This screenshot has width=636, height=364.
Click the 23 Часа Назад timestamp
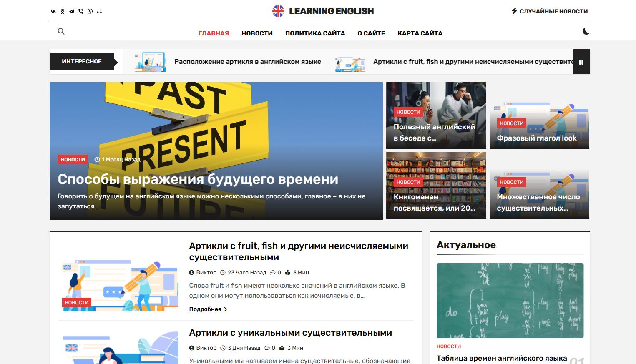point(243,273)
